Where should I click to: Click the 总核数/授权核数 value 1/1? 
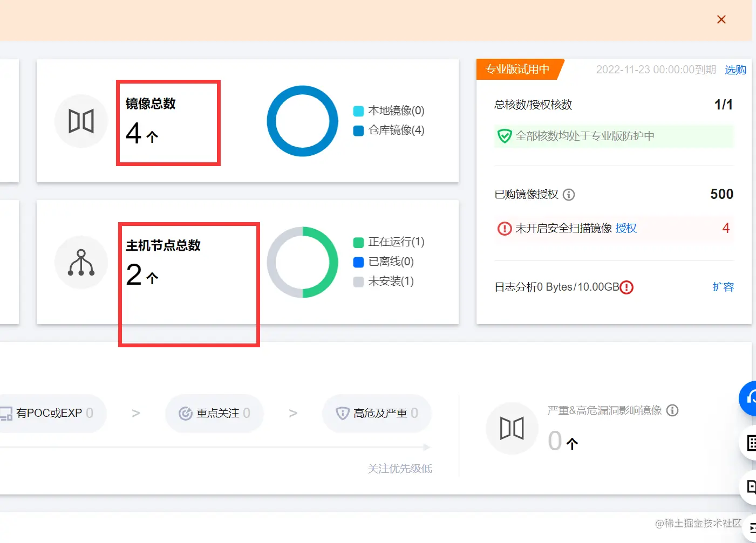[724, 105]
